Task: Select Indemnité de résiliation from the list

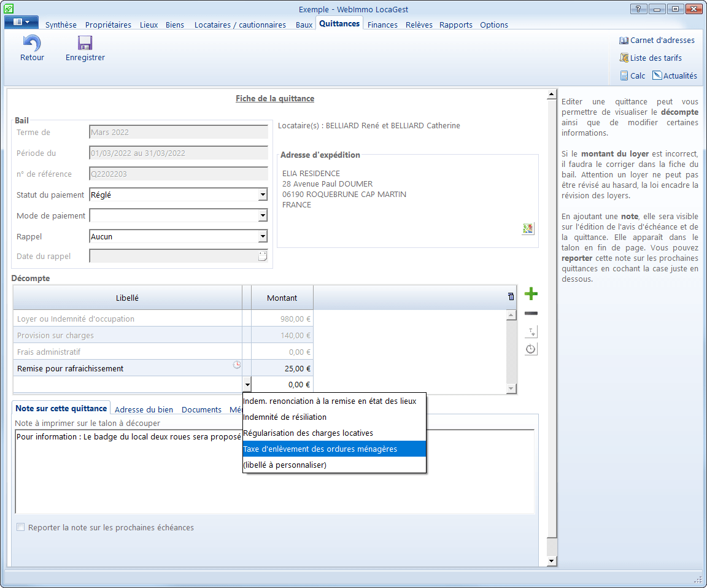Action: 285,417
